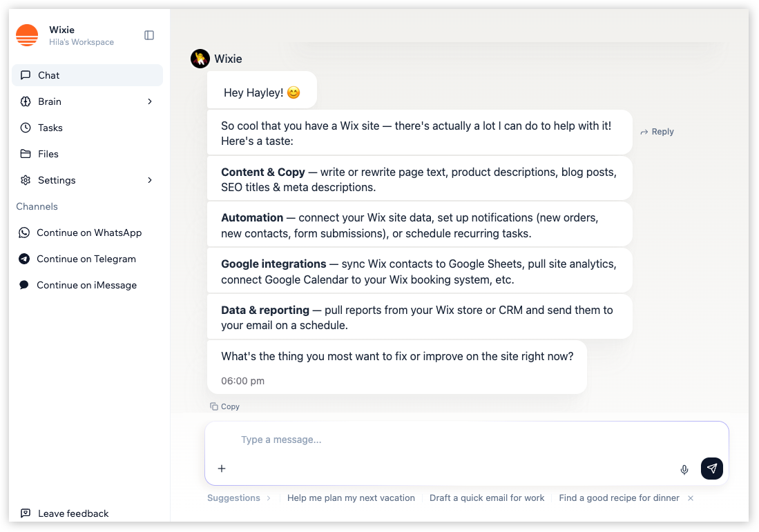Reply to Wixie's message
Image resolution: width=759 pixels, height=532 pixels.
656,131
